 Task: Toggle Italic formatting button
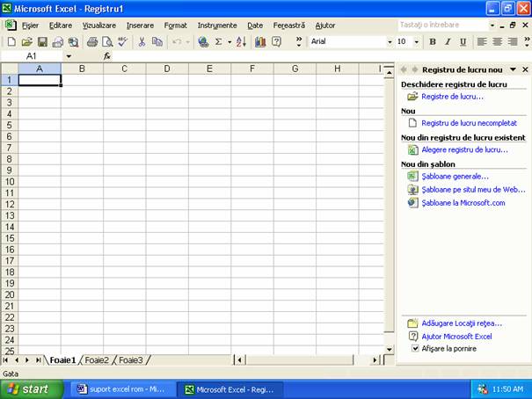click(x=447, y=41)
